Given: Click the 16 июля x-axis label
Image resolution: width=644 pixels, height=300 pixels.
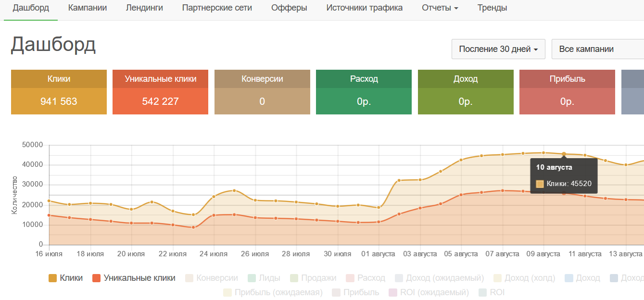Looking at the screenshot, I should [x=50, y=254].
